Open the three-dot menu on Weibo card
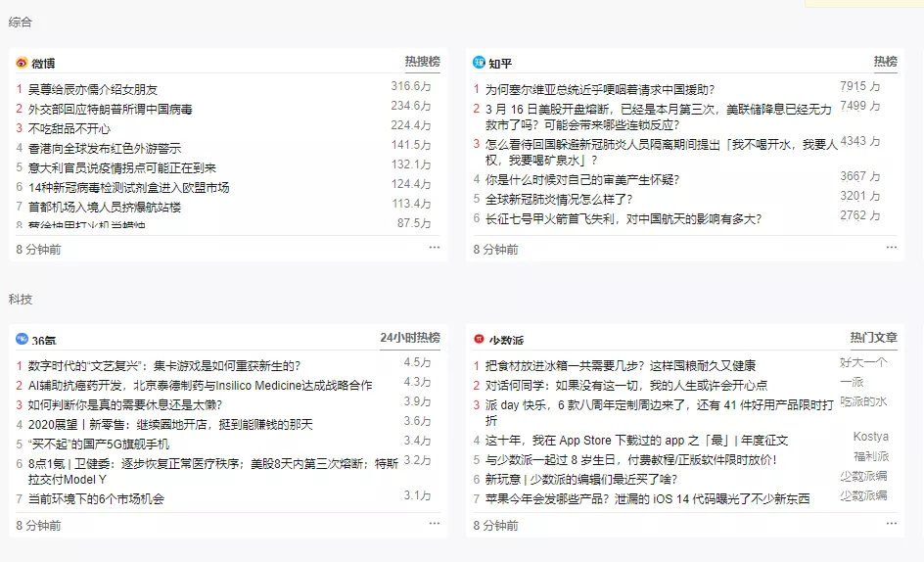 [435, 247]
